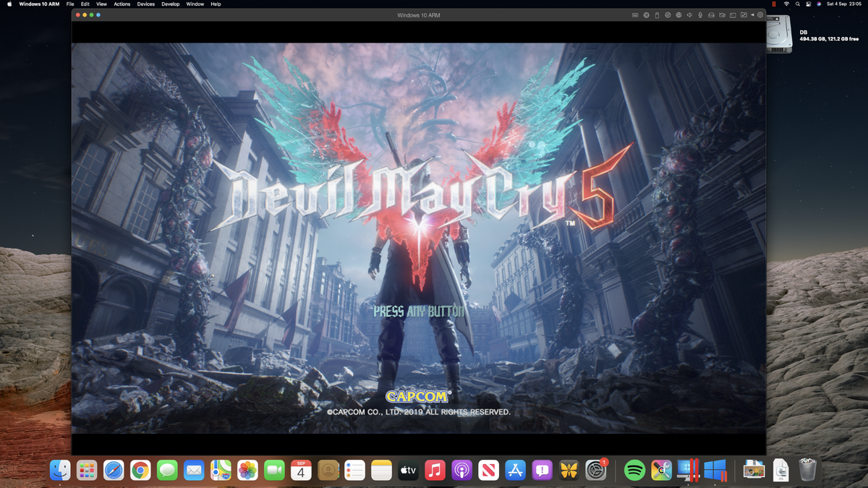Open the View menu
868x488 pixels.
pos(101,4)
